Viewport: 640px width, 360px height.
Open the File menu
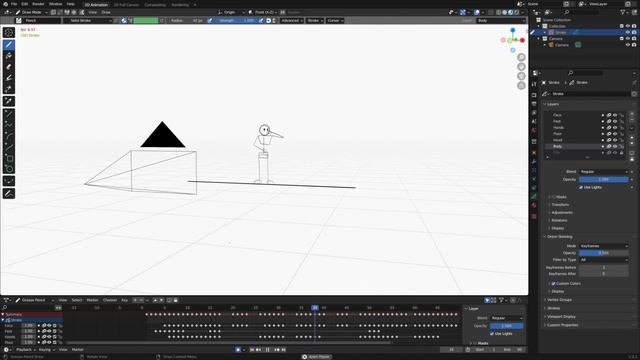[x=14, y=4]
